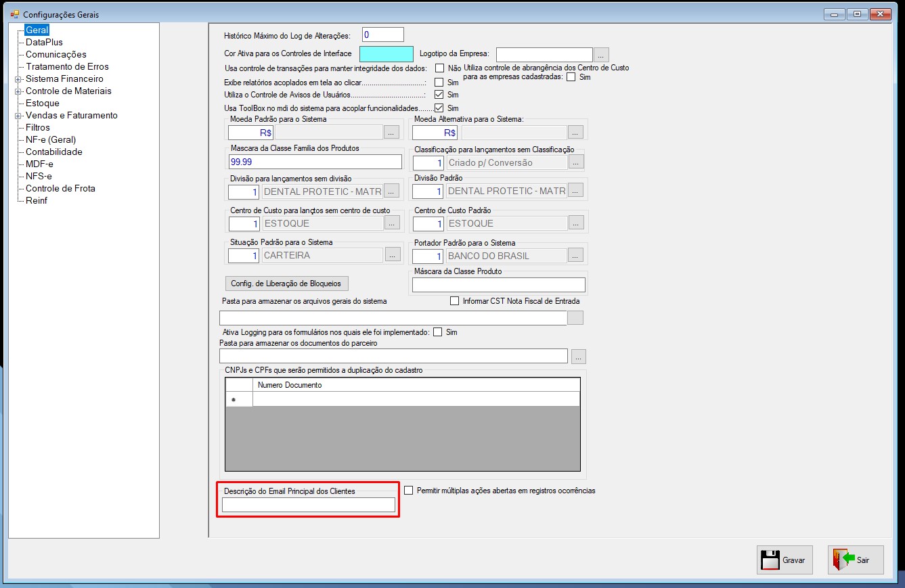
Task: Toggle controle de transações integridade checkbox
Action: [x=439, y=68]
